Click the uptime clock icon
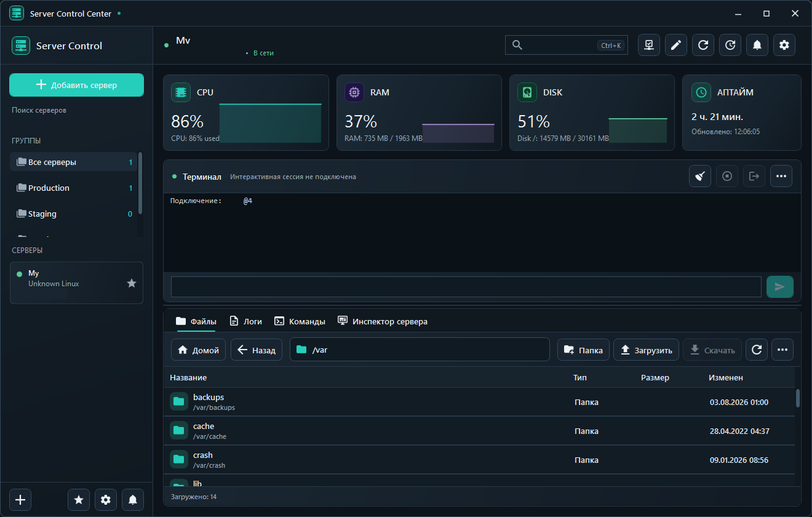Image resolution: width=812 pixels, height=517 pixels. pos(701,92)
